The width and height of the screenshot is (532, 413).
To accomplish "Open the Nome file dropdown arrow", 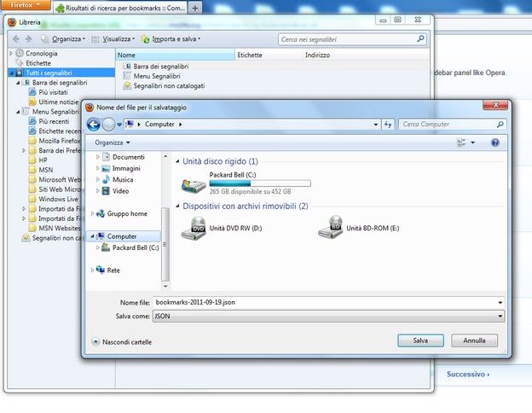I will click(x=500, y=302).
